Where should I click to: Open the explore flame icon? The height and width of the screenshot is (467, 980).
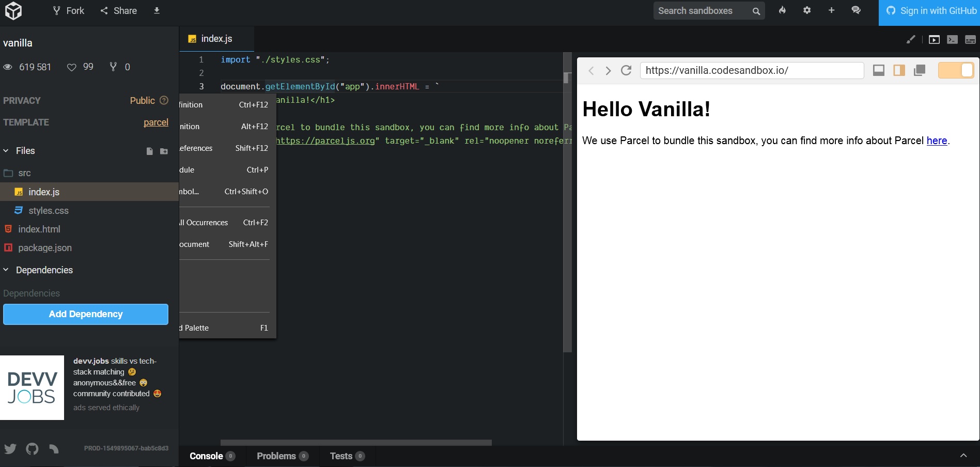782,10
